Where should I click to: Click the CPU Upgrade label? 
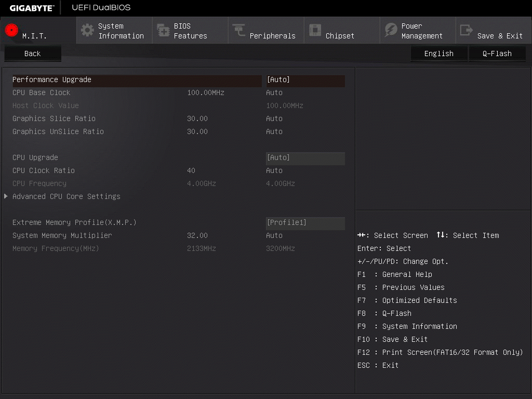35,158
